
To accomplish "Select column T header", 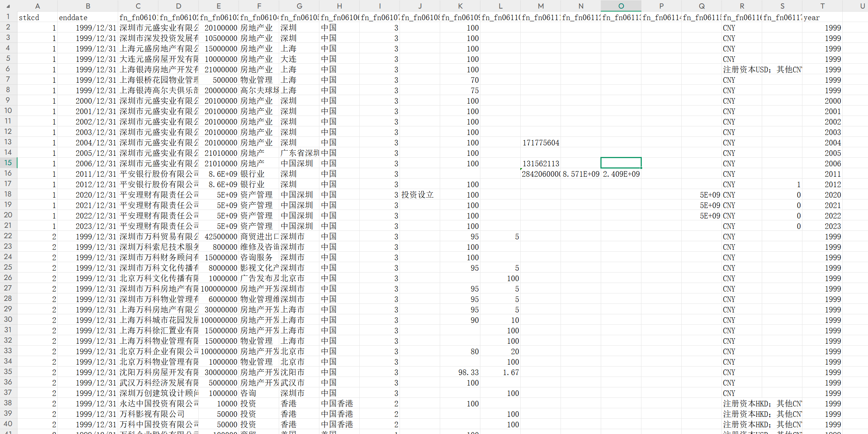I will coord(822,6).
